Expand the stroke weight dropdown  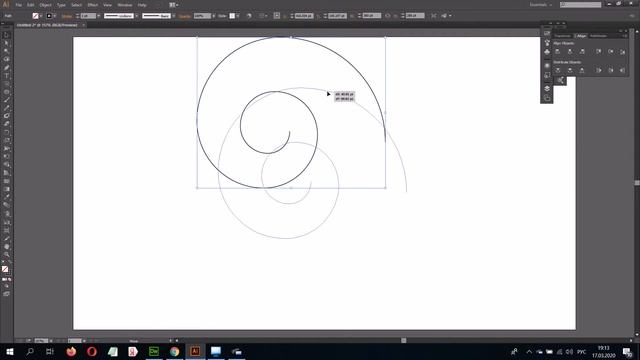click(99, 16)
